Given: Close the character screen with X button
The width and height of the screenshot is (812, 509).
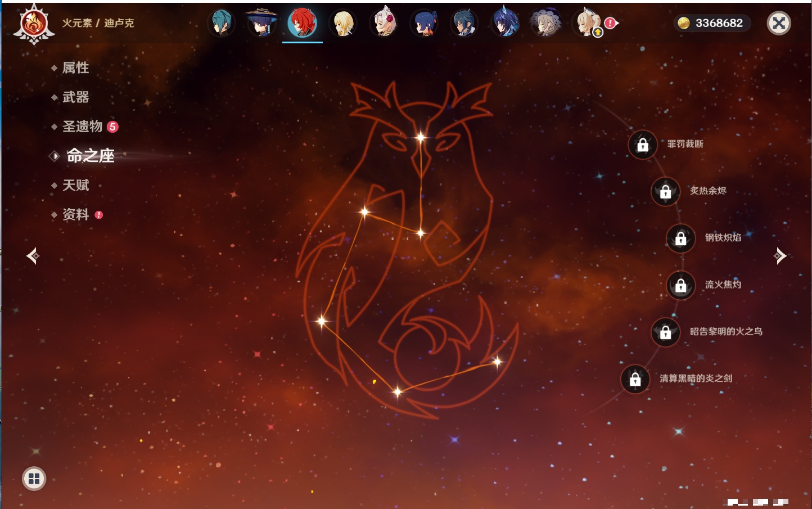Looking at the screenshot, I should [779, 23].
